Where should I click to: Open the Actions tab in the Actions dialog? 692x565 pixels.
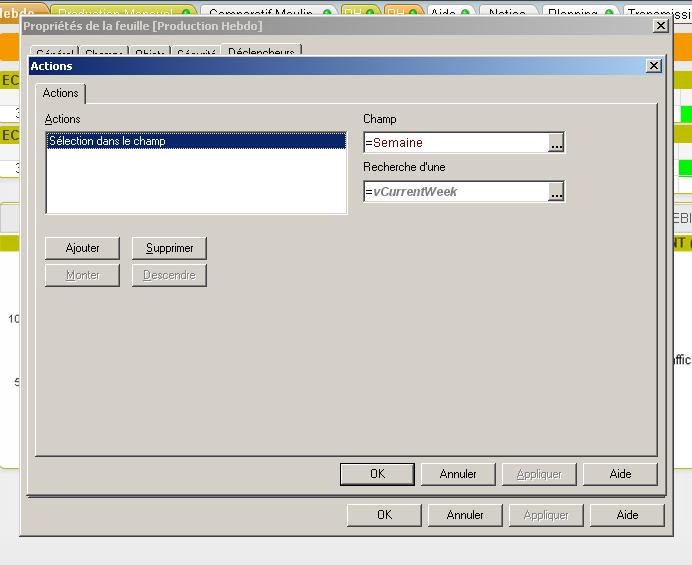[x=60, y=93]
